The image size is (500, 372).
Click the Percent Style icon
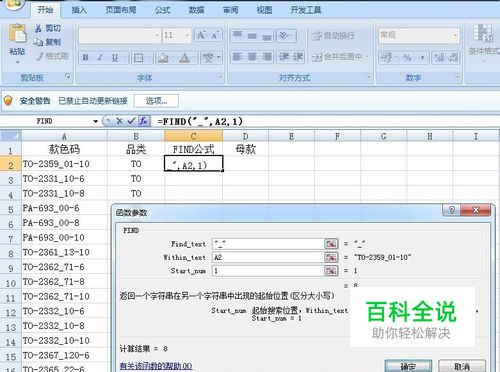[x=407, y=58]
